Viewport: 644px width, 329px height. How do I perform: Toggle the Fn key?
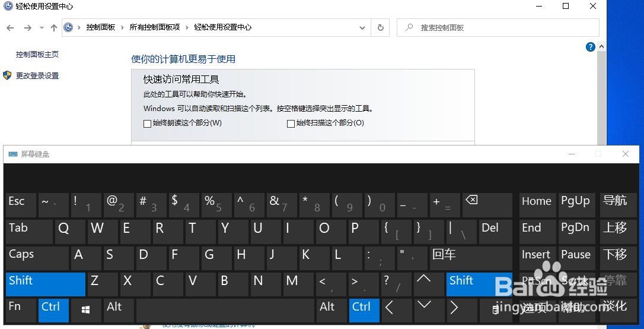21,310
